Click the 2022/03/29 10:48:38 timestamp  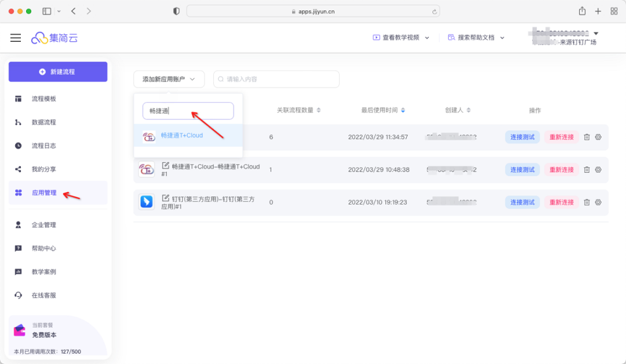tap(378, 170)
